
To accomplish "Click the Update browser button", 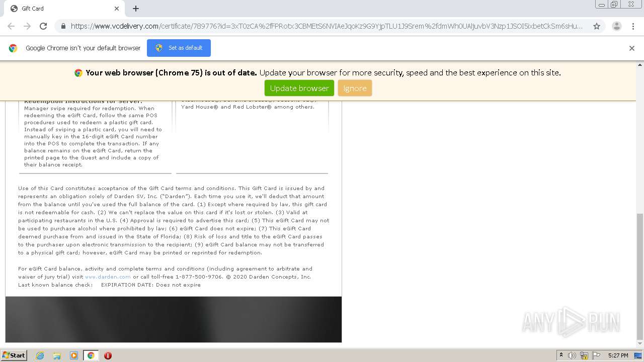I will click(299, 88).
